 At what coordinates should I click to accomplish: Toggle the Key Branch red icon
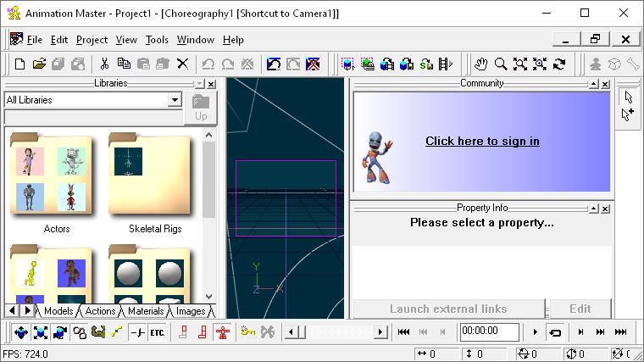[x=203, y=331]
